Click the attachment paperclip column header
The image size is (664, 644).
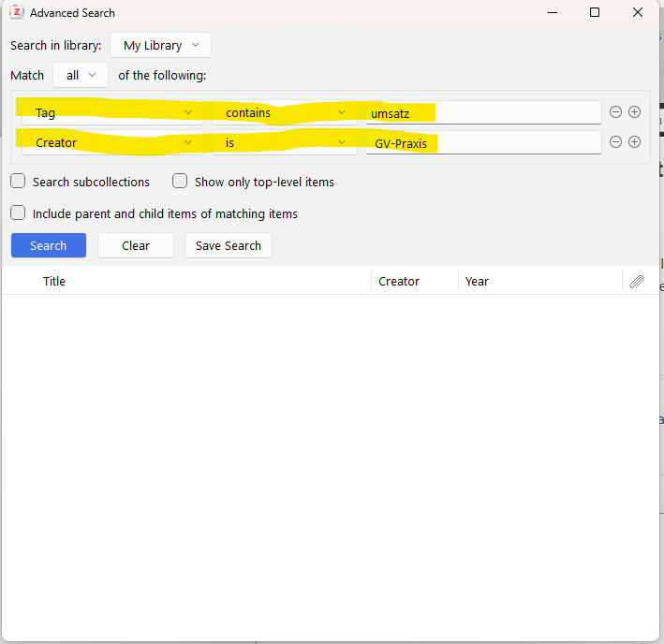(x=637, y=282)
